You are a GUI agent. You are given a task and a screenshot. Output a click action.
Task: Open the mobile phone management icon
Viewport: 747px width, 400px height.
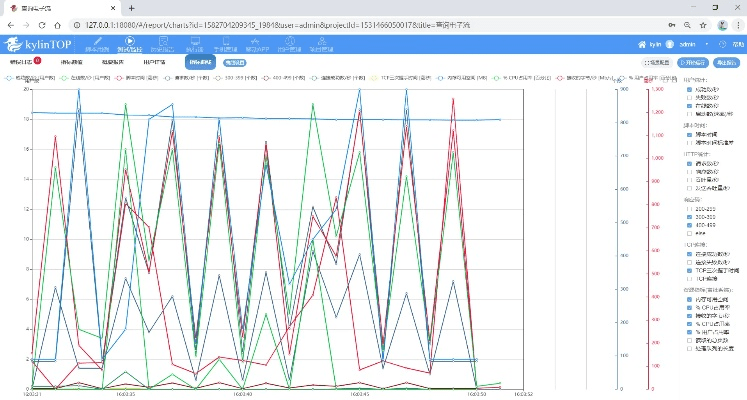tap(225, 45)
